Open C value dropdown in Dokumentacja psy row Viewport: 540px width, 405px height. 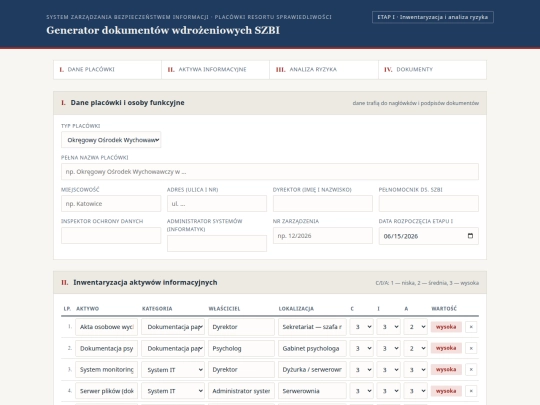pos(362,348)
